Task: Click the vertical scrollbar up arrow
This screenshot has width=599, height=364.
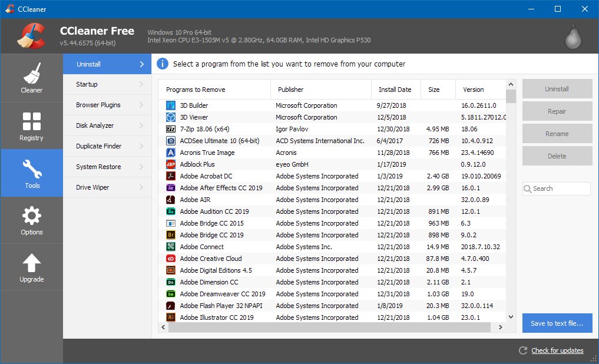Action: [511, 84]
